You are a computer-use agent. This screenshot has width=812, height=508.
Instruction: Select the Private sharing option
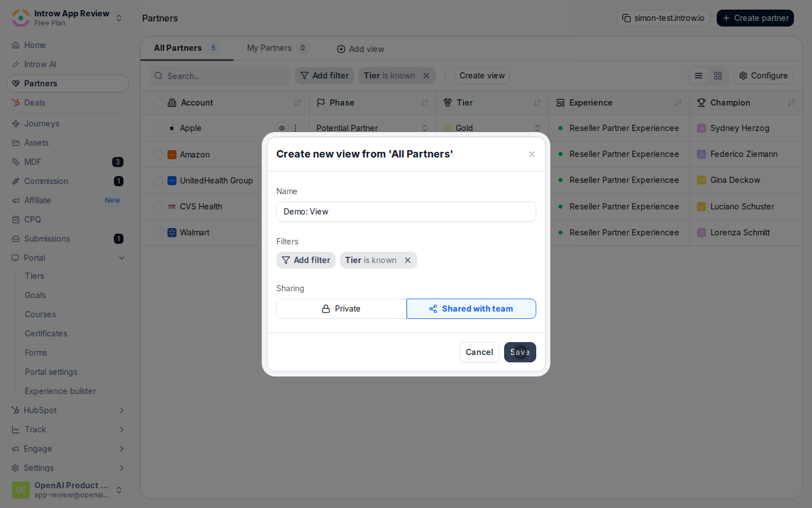point(341,309)
